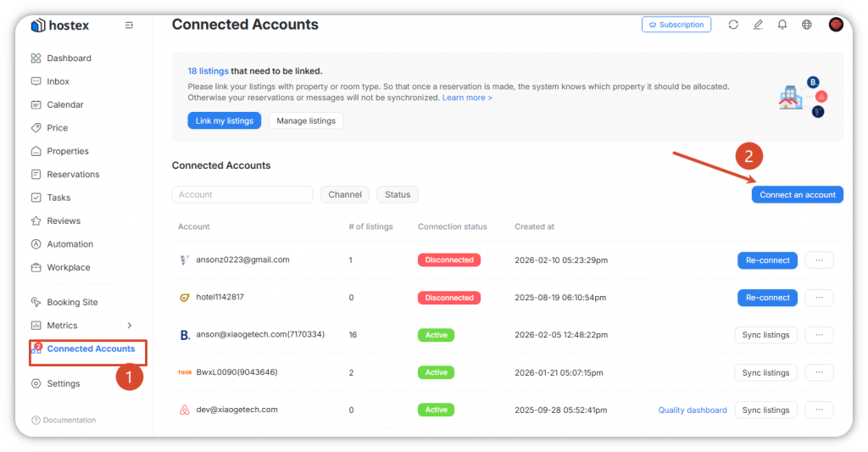The height and width of the screenshot is (452, 868).
Task: Open more options for ansonz0223@gmail.com account
Action: tap(819, 260)
